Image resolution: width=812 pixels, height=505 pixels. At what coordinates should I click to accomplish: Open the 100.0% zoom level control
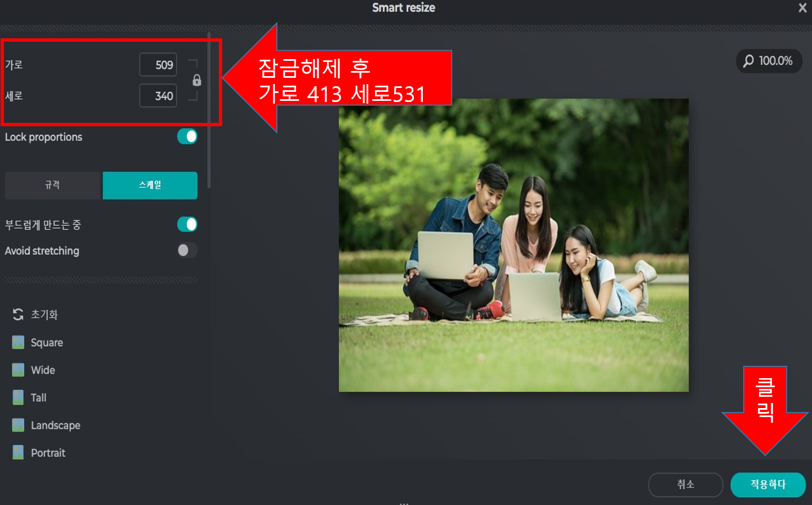pos(769,61)
